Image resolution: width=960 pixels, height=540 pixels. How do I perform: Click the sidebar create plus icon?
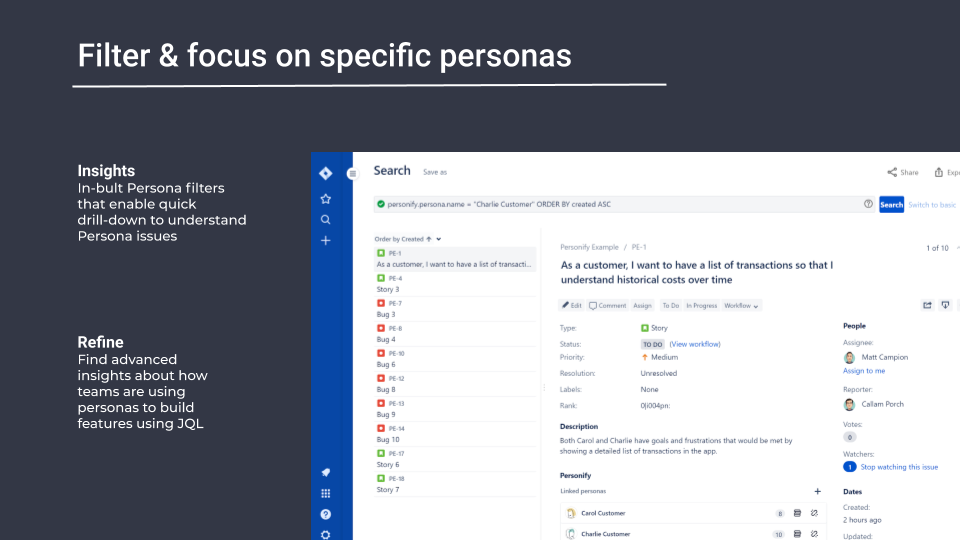326,241
